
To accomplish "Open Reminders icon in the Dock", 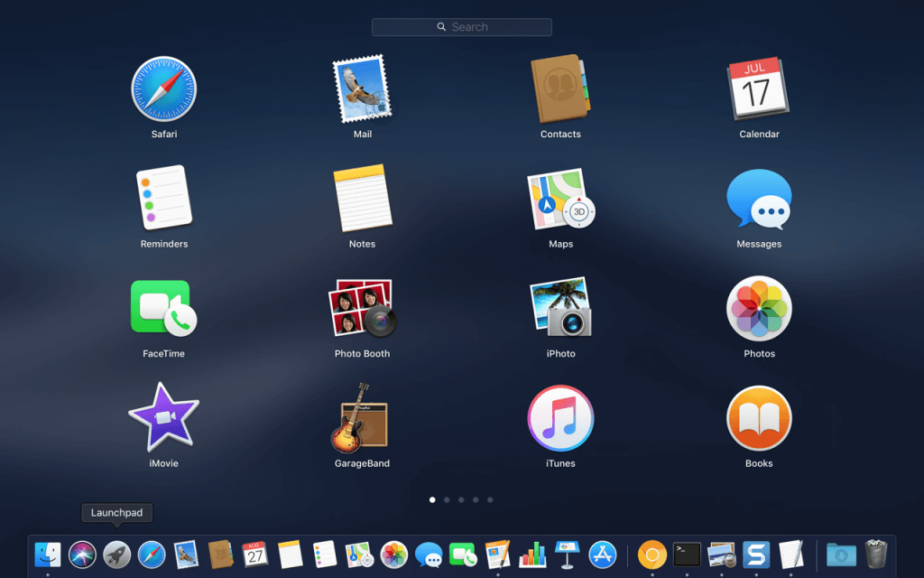I will click(325, 555).
